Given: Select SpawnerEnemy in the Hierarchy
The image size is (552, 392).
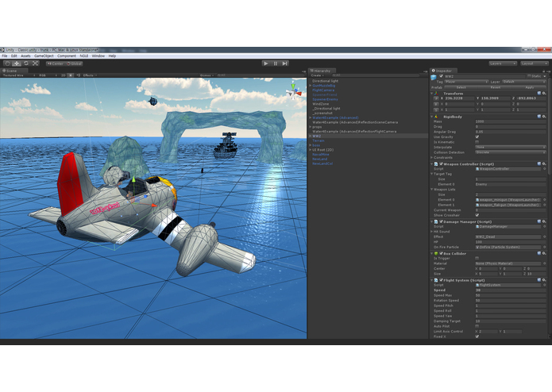Looking at the screenshot, I should (x=325, y=99).
